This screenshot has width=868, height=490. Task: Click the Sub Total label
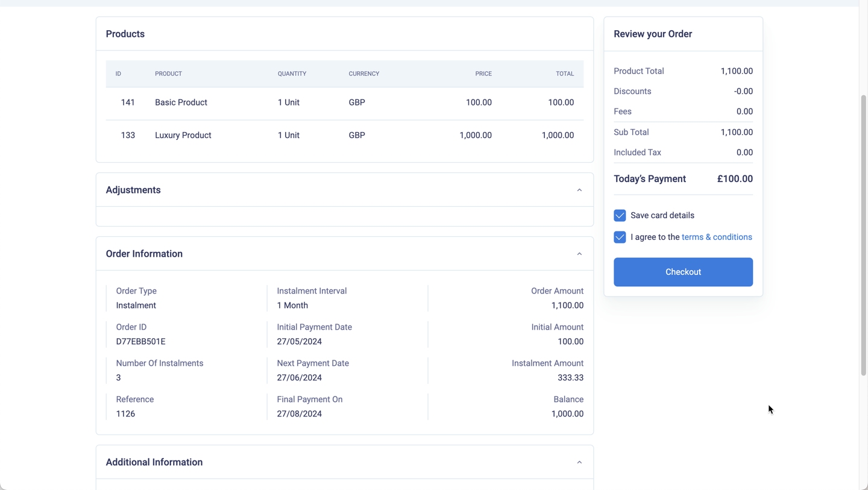point(631,132)
